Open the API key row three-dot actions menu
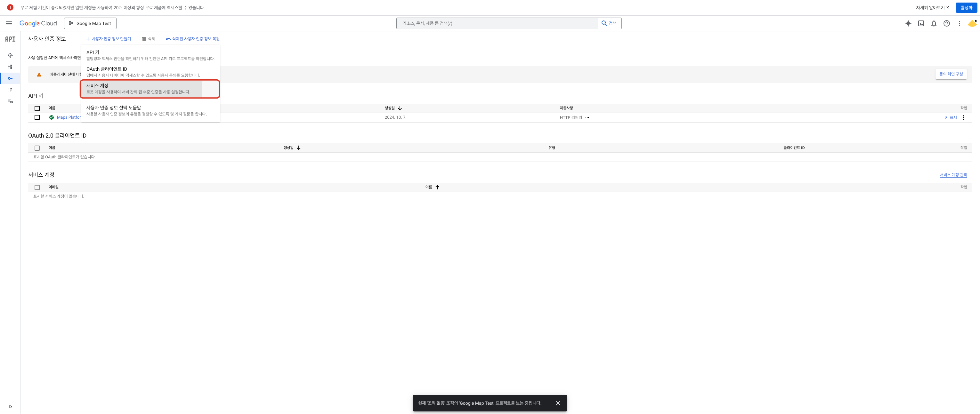 (x=963, y=117)
